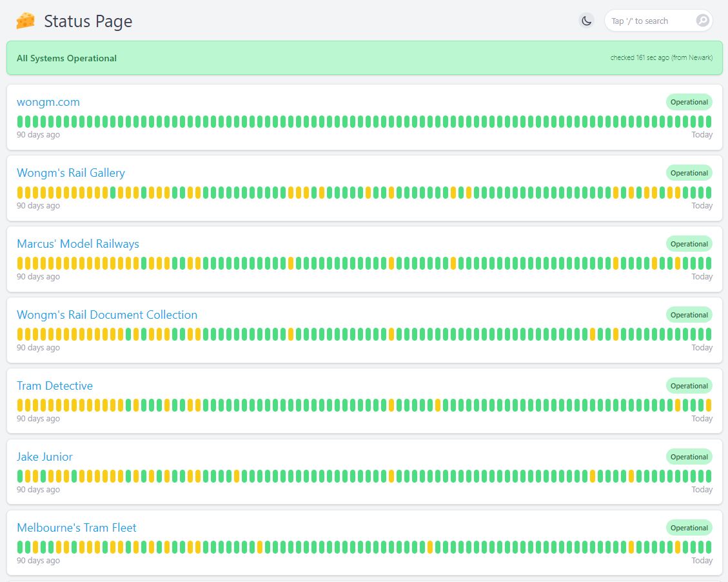Click today's bar for Jake Junior

tap(709, 476)
